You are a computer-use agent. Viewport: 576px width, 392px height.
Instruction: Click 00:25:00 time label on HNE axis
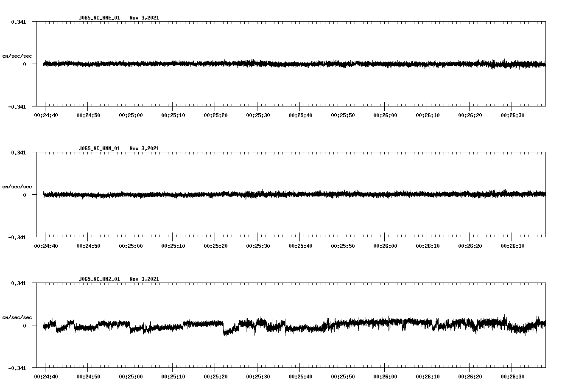131,115
